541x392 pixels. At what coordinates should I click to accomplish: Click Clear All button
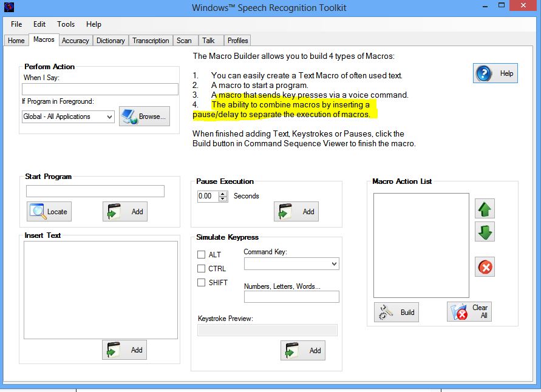point(469,312)
